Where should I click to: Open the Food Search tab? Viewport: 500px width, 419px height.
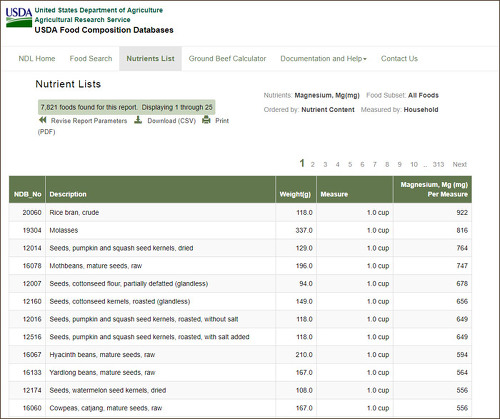91,59
